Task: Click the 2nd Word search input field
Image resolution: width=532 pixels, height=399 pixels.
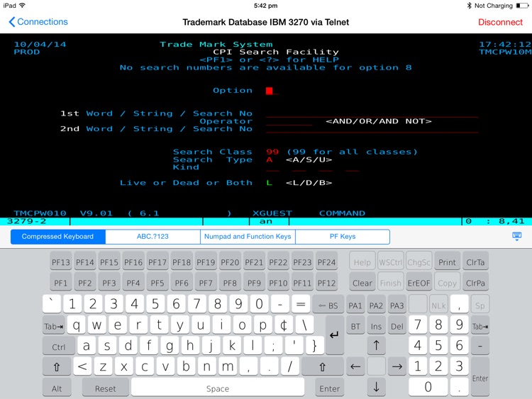Action: click(372, 129)
